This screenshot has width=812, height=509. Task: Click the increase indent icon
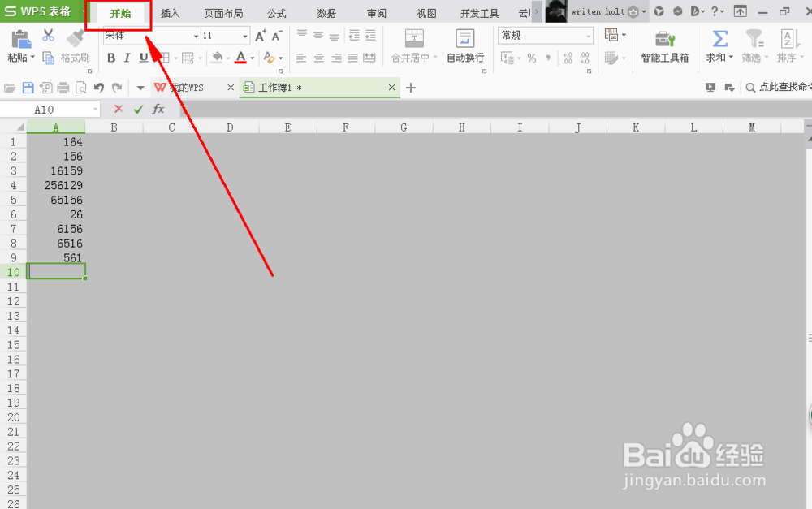pyautogui.click(x=370, y=35)
